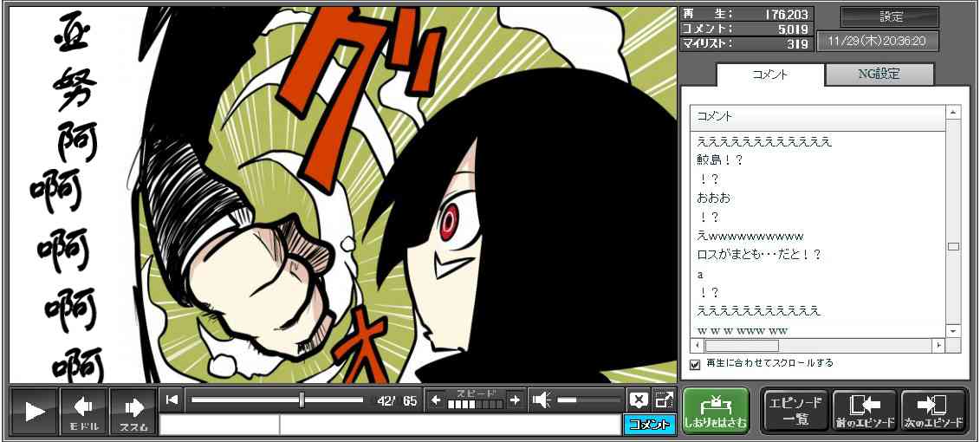The height and width of the screenshot is (442, 980).
Task: Increase playback speed with right arrow
Action: [515, 400]
